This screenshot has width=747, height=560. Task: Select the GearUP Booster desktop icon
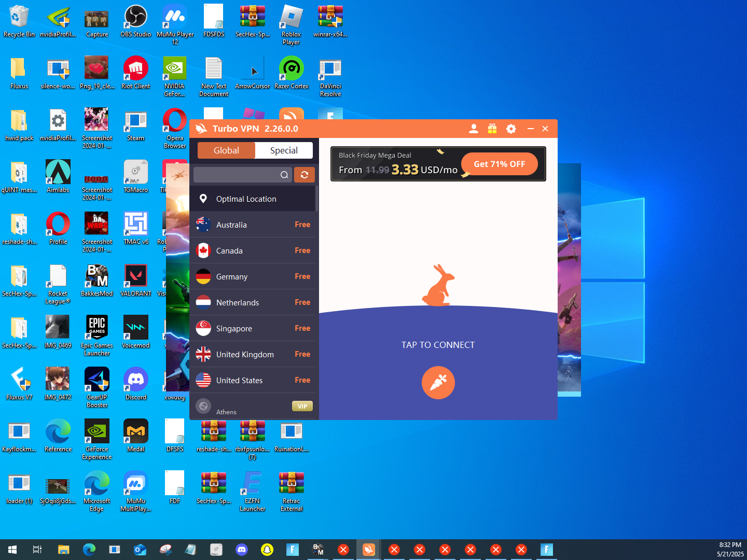click(x=97, y=388)
